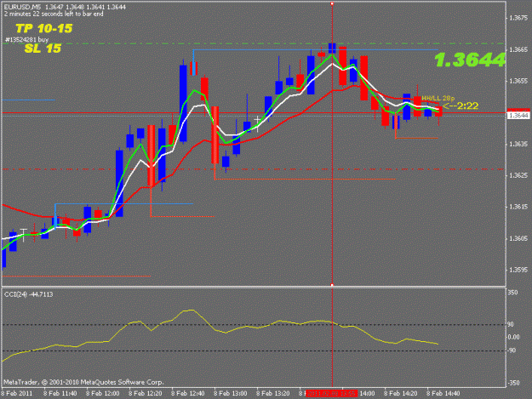Click the 1.3655 price axis label

tap(518, 81)
